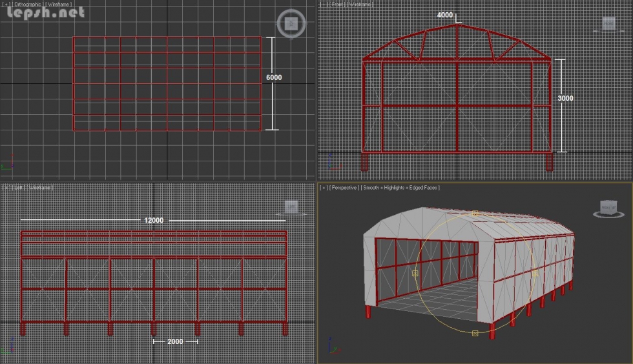Select the 12000 dimension label
This screenshot has width=633, height=364.
point(153,220)
